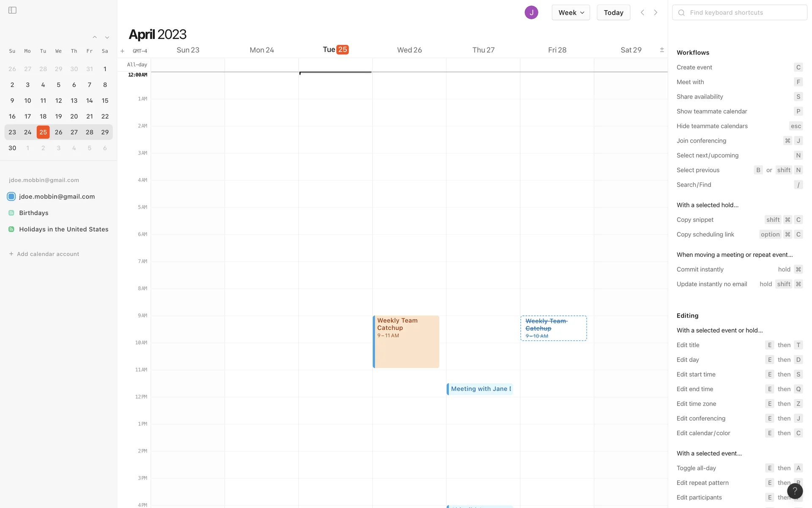Image resolution: width=812 pixels, height=508 pixels.
Task: Click mini calendar next month chevron
Action: (x=107, y=38)
